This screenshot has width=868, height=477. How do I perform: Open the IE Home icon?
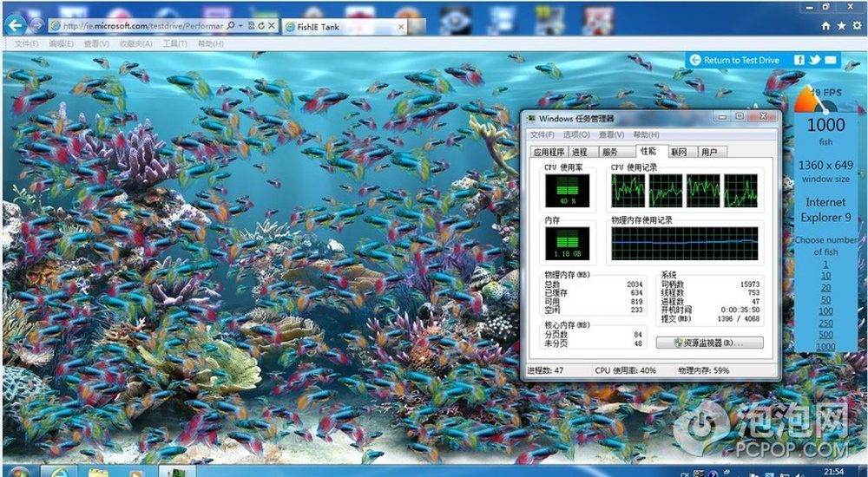pyautogui.click(x=826, y=26)
